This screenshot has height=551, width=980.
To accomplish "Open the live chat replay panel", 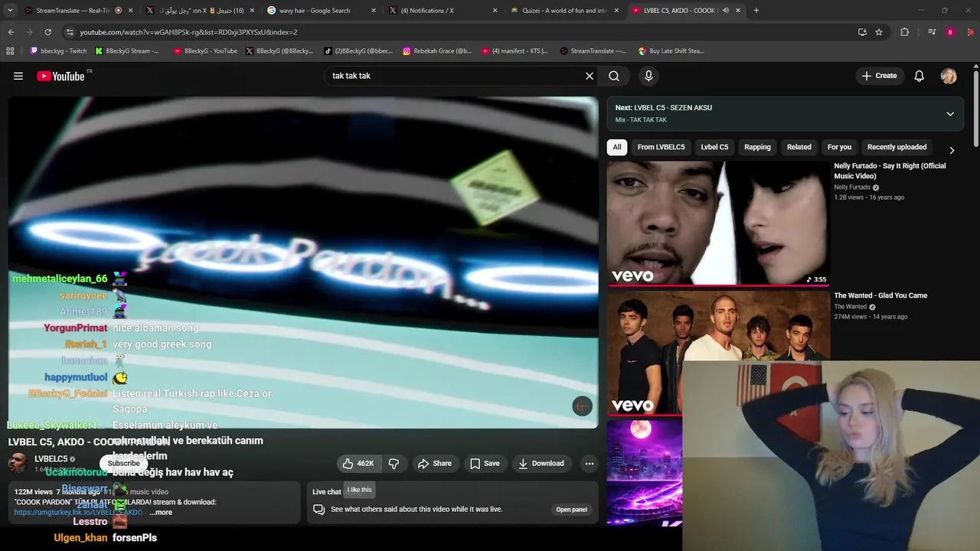I will (x=571, y=510).
